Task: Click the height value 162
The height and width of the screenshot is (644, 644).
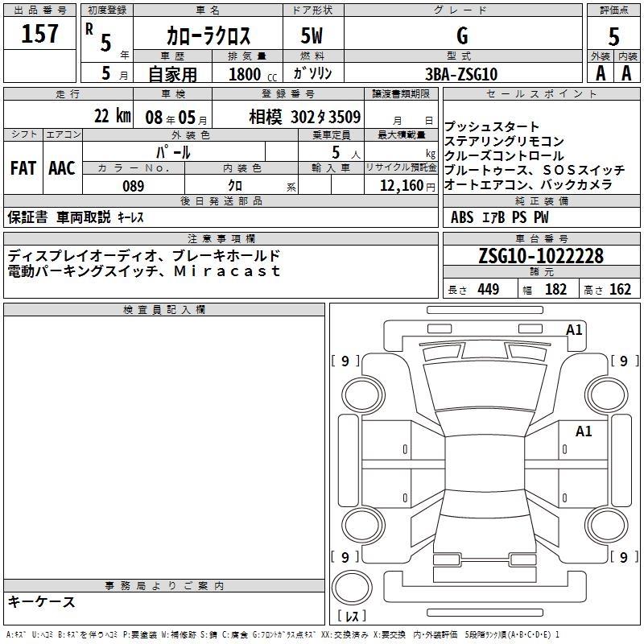Action: (620, 289)
